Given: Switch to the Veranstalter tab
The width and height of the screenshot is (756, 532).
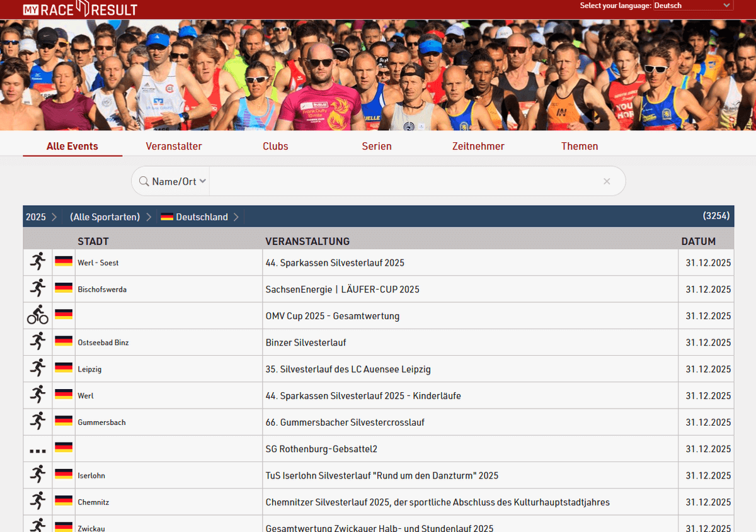Looking at the screenshot, I should click(x=174, y=145).
